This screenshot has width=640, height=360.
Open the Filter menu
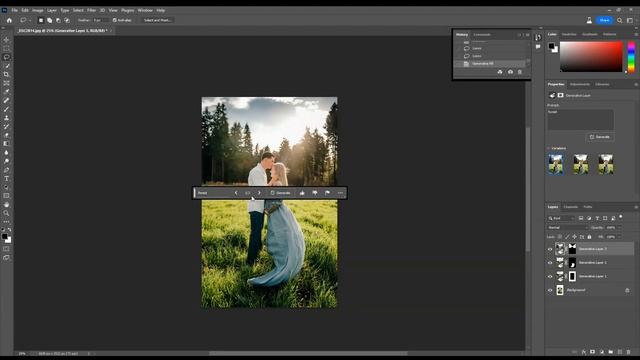point(91,10)
